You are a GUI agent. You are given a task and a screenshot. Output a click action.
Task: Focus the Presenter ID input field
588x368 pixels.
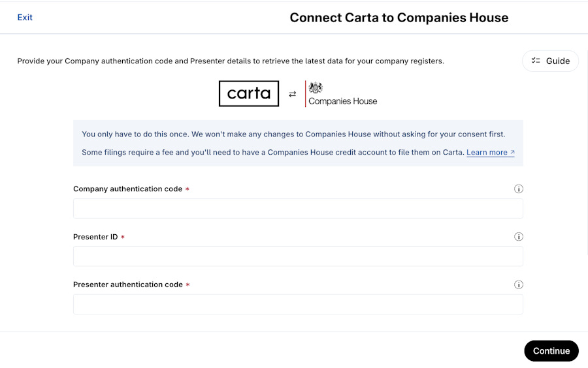298,256
